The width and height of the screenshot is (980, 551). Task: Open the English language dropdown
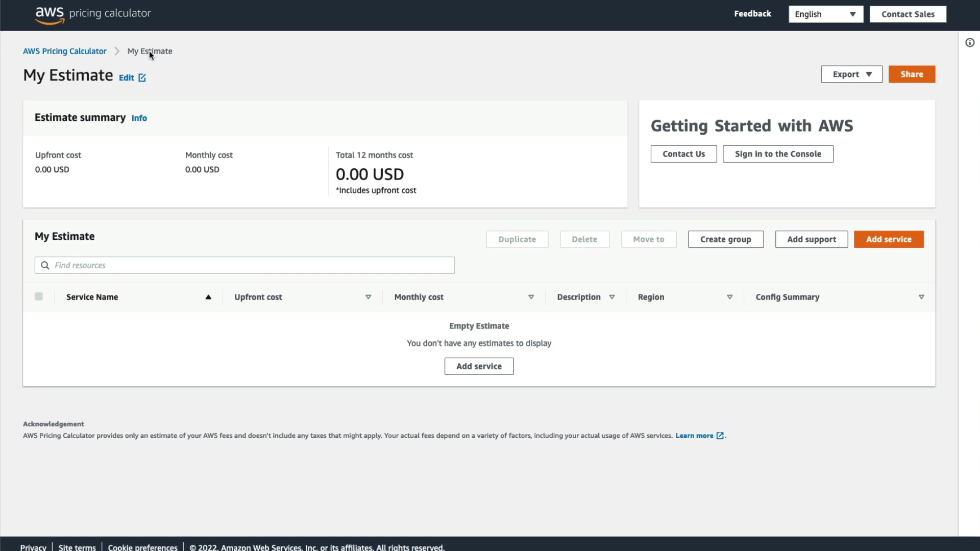(825, 14)
